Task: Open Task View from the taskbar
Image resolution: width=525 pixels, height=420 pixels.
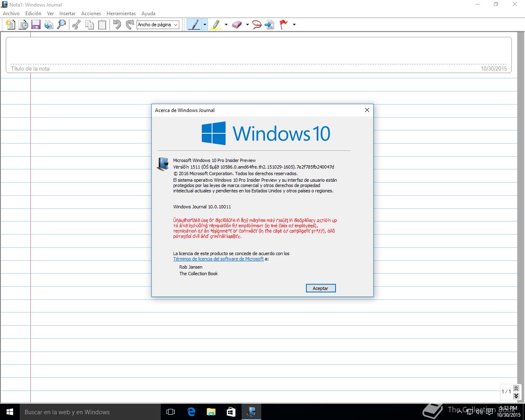Action: tap(171, 412)
